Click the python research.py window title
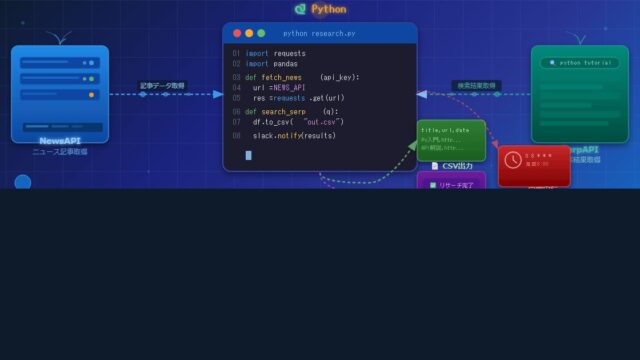Viewport: 640px width, 360px height. (319, 33)
